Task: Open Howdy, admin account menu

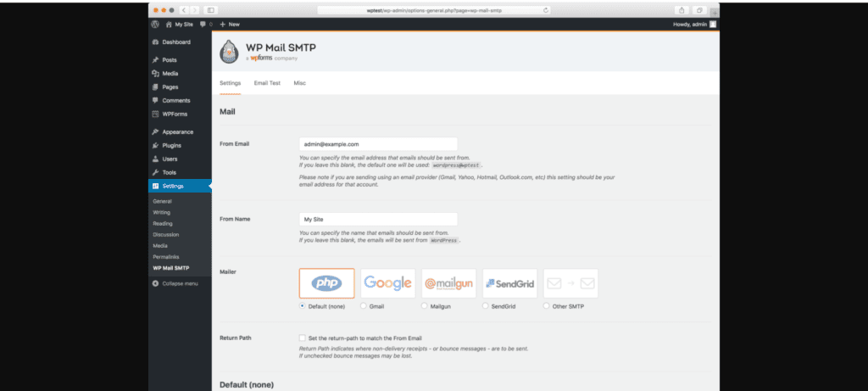Action: click(694, 25)
